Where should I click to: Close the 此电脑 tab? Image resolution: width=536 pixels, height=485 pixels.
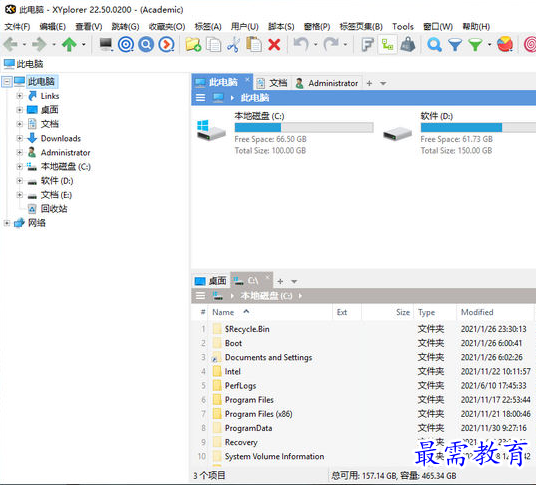pyautogui.click(x=247, y=79)
